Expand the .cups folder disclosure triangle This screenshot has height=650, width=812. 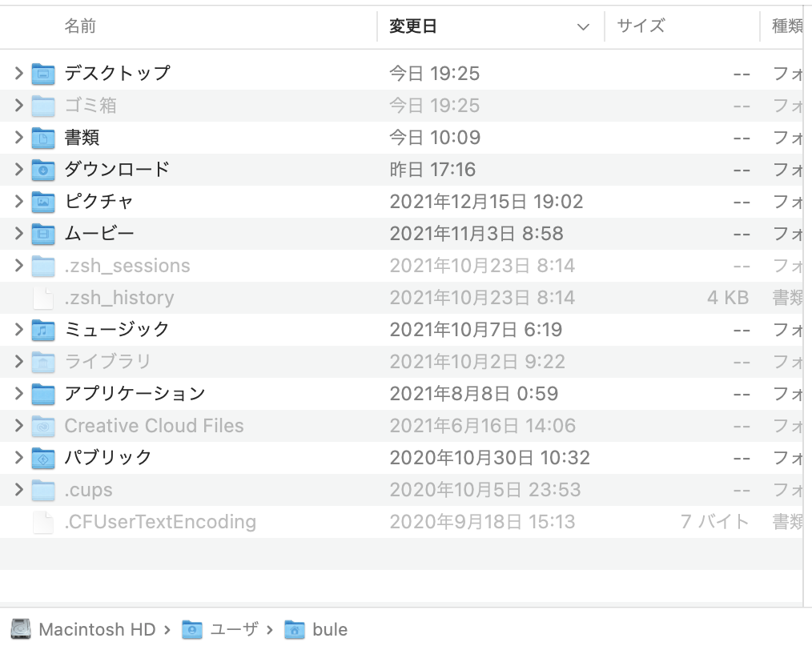(18, 490)
